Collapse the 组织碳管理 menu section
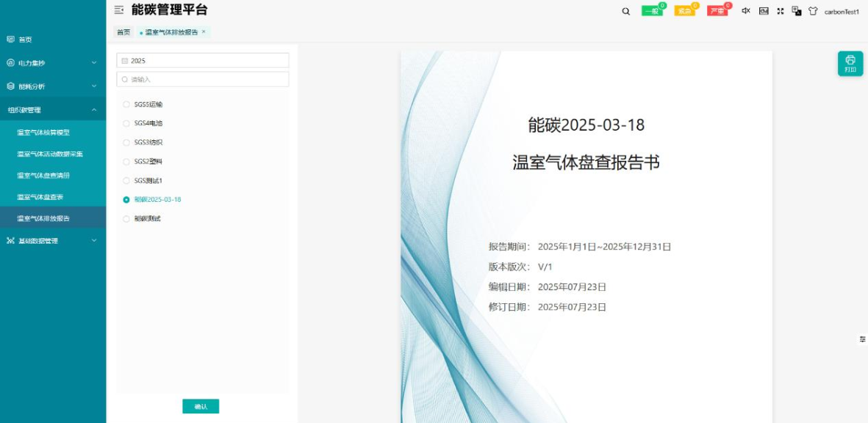 53,110
